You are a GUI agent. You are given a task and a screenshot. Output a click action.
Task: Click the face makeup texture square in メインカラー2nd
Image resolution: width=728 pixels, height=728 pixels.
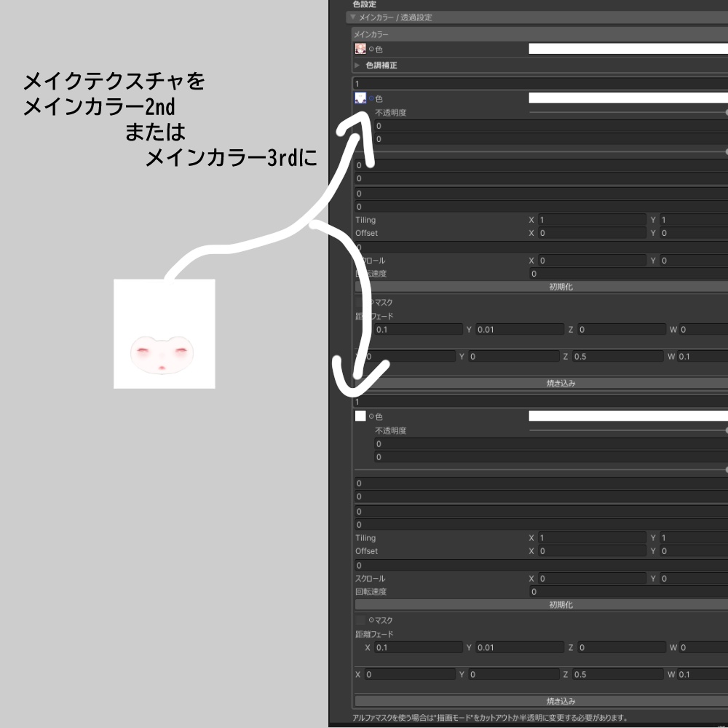(x=360, y=97)
